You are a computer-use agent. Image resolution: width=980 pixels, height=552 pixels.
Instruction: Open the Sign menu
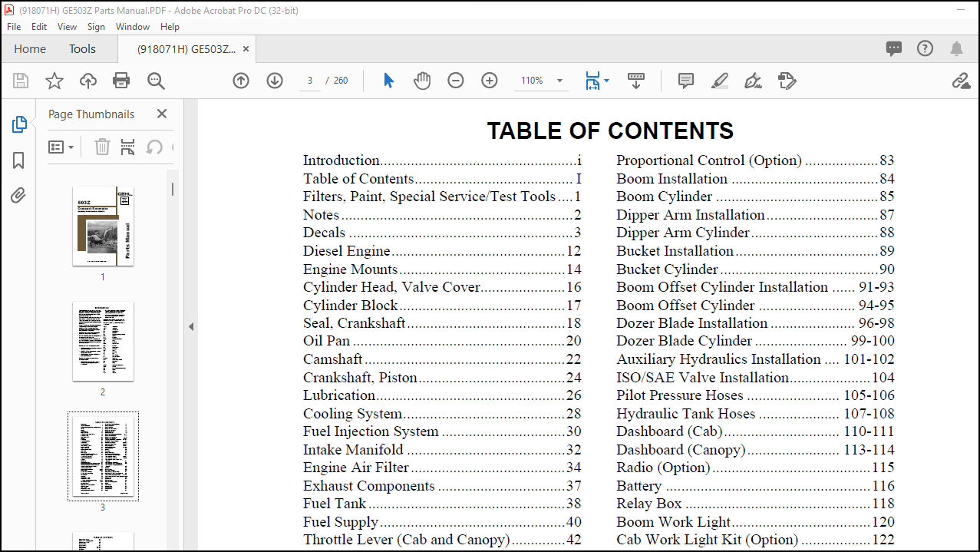point(96,26)
